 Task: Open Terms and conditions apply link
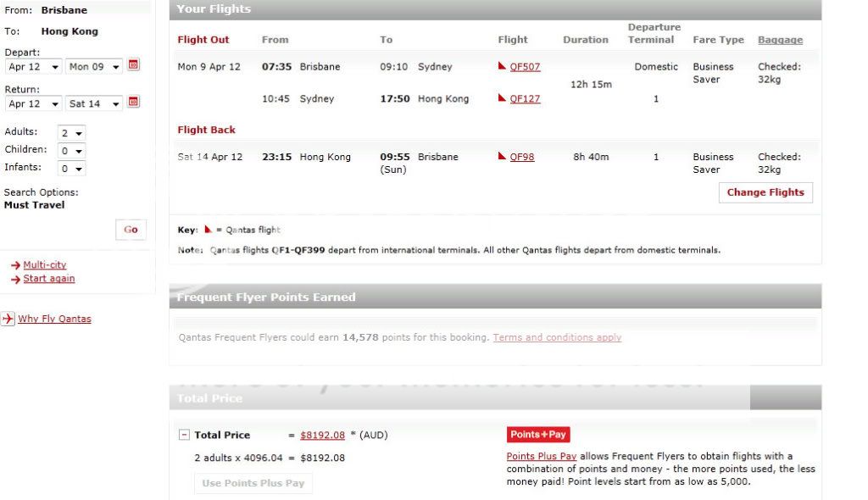pos(557,337)
